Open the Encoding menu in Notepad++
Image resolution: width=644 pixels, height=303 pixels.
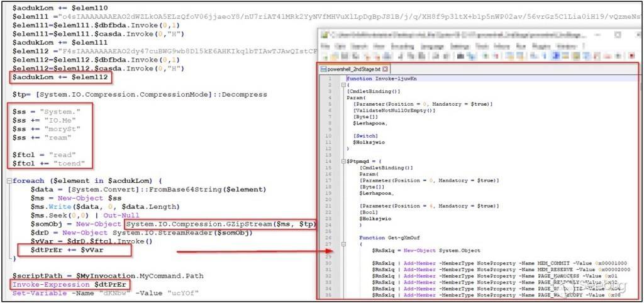pyautogui.click(x=402, y=47)
